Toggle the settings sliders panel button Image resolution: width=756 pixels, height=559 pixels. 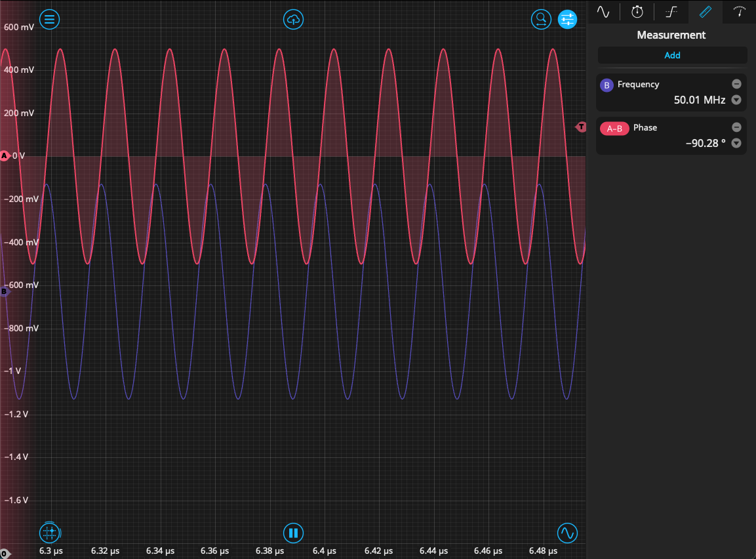click(567, 19)
